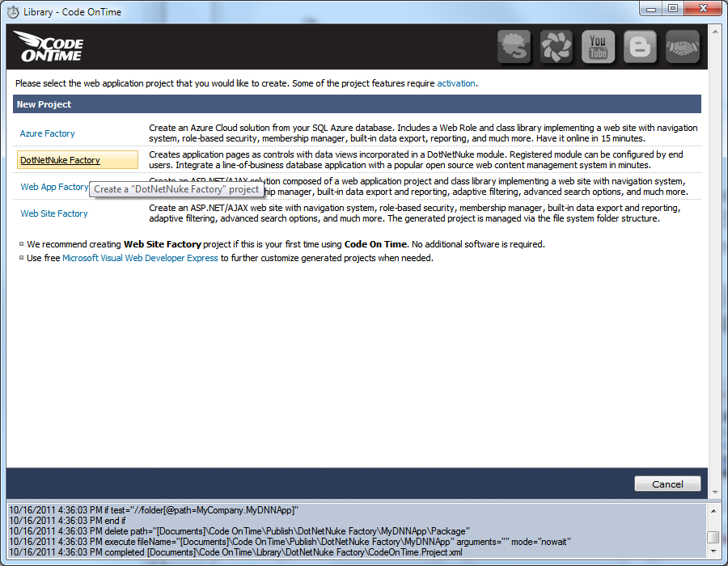Select the Web App Factory project
This screenshot has height=566, width=728.
(x=53, y=187)
